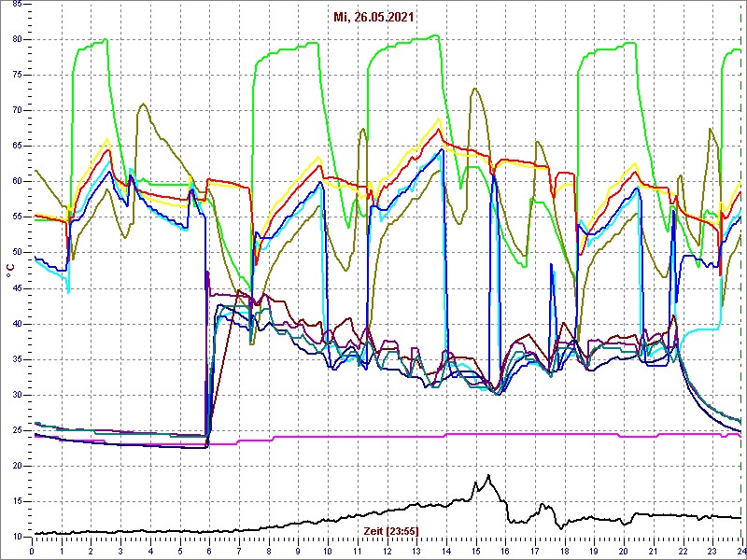Click temperature axis value 80
The height and width of the screenshot is (560, 747).
[x=17, y=39]
